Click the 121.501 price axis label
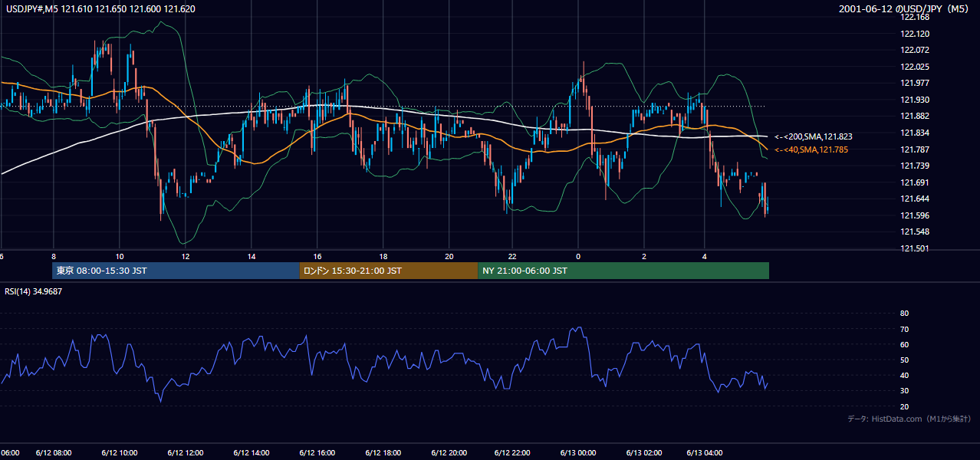980x460 pixels. click(x=915, y=248)
